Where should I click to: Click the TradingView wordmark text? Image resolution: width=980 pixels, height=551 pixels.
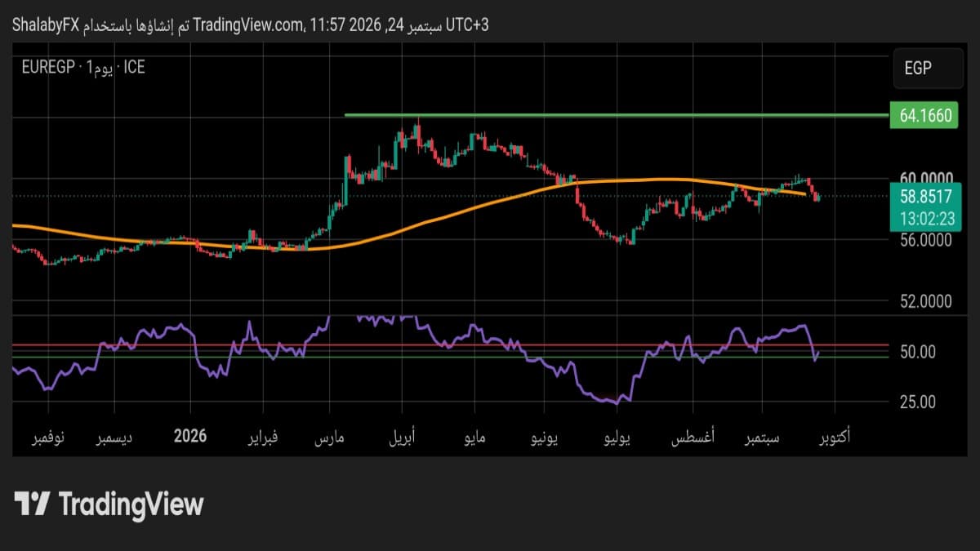131,504
